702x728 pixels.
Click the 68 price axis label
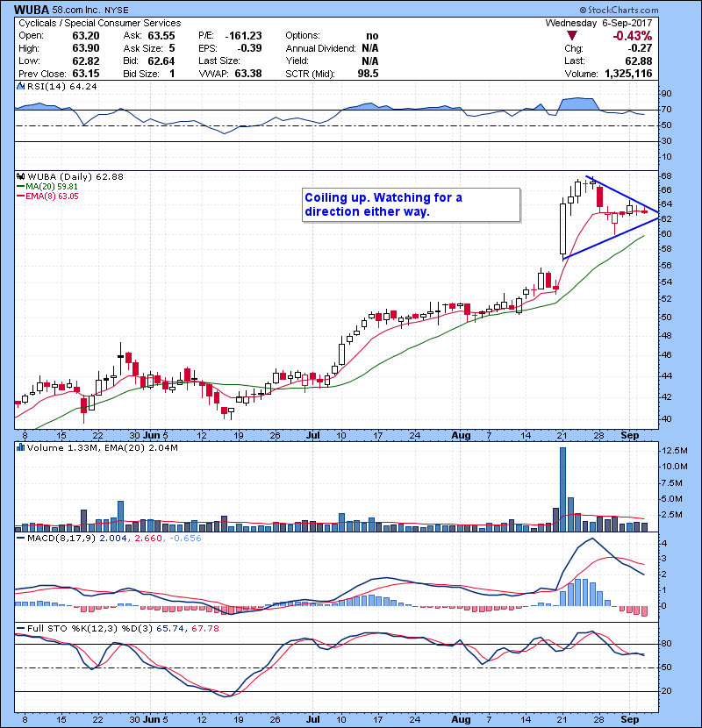(x=667, y=176)
